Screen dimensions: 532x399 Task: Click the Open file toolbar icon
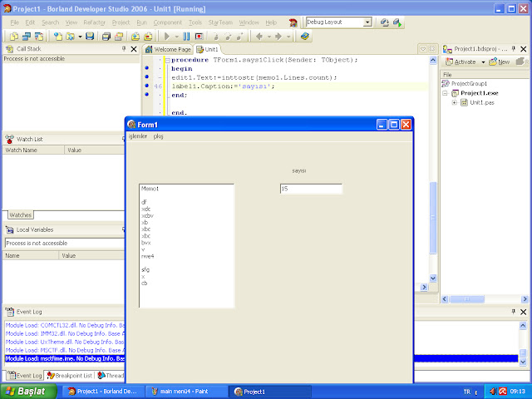point(71,37)
